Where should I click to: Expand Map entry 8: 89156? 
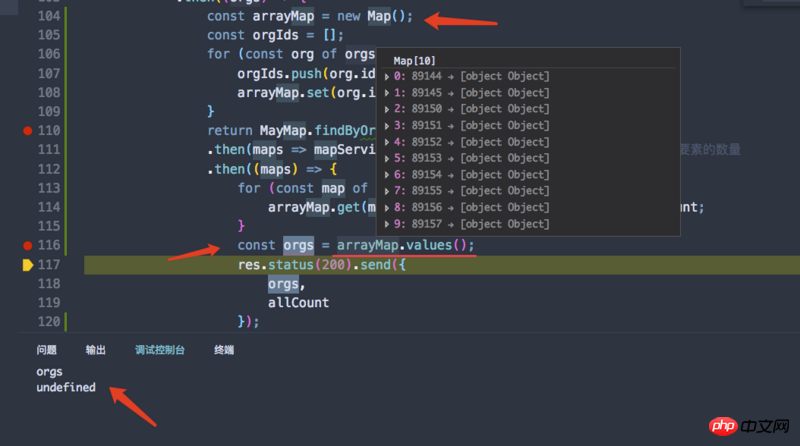[387, 208]
